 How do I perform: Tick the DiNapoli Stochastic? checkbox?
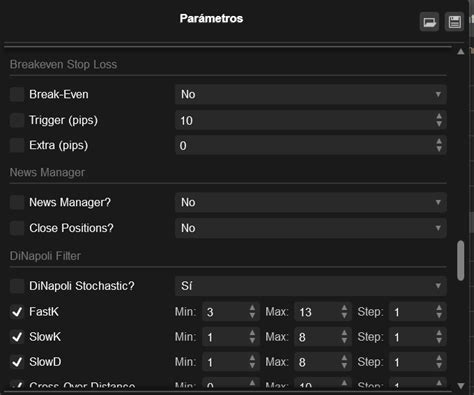pos(17,286)
